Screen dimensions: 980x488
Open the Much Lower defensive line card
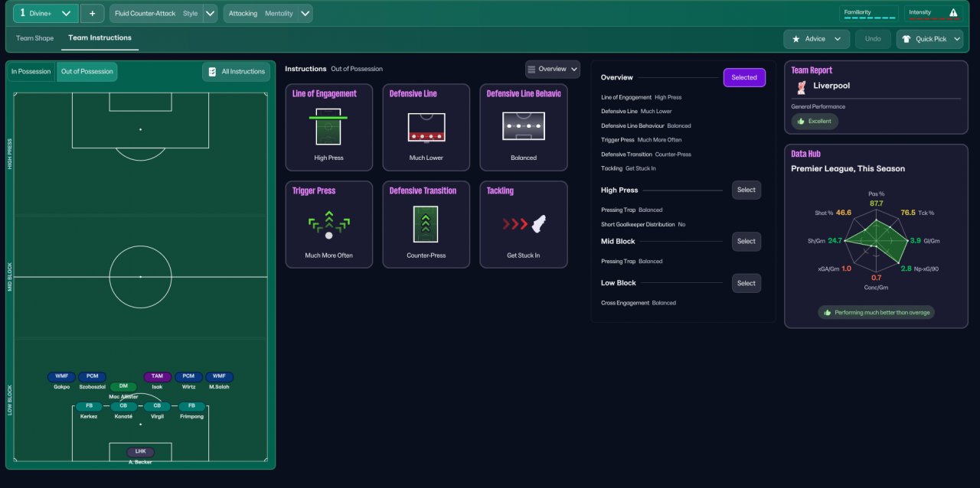click(426, 127)
